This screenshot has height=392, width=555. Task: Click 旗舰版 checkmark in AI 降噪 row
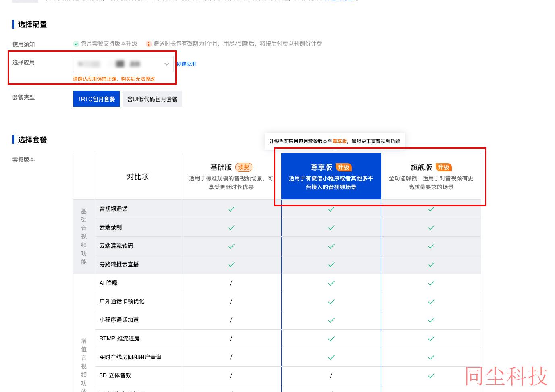click(431, 283)
